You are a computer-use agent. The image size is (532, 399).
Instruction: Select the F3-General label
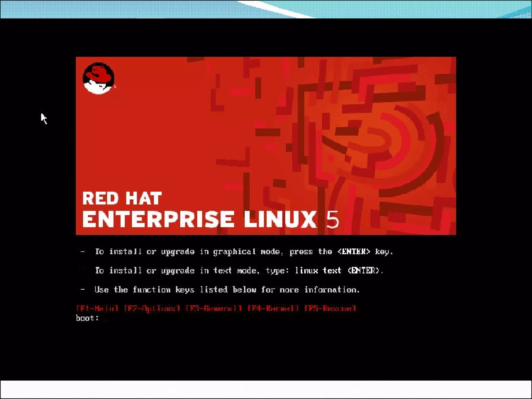click(214, 309)
